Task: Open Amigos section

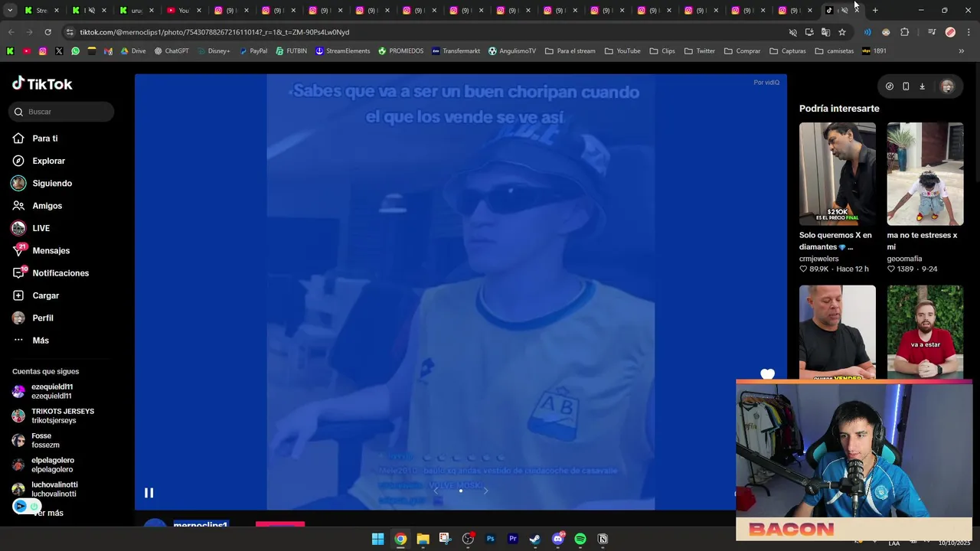Action: [38, 206]
